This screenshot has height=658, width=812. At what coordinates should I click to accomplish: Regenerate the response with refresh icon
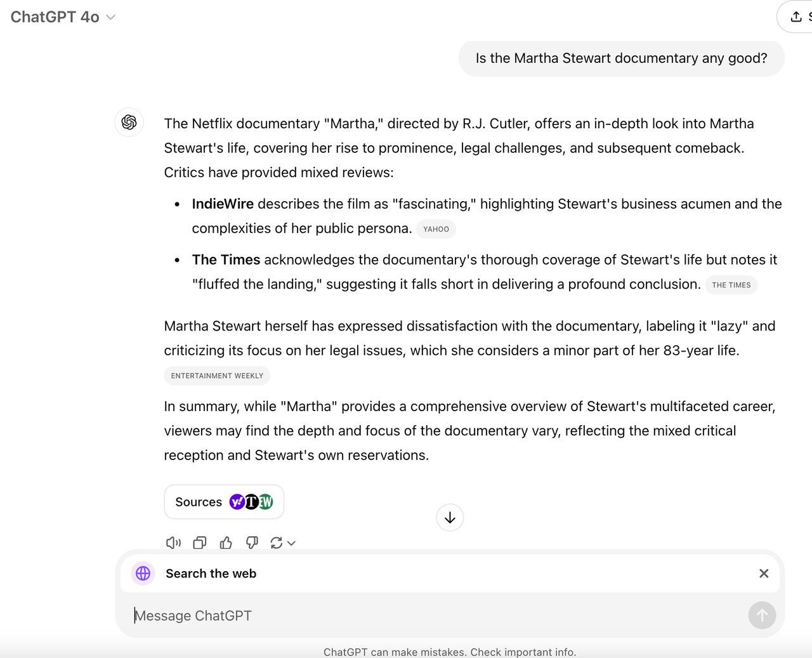coord(277,543)
